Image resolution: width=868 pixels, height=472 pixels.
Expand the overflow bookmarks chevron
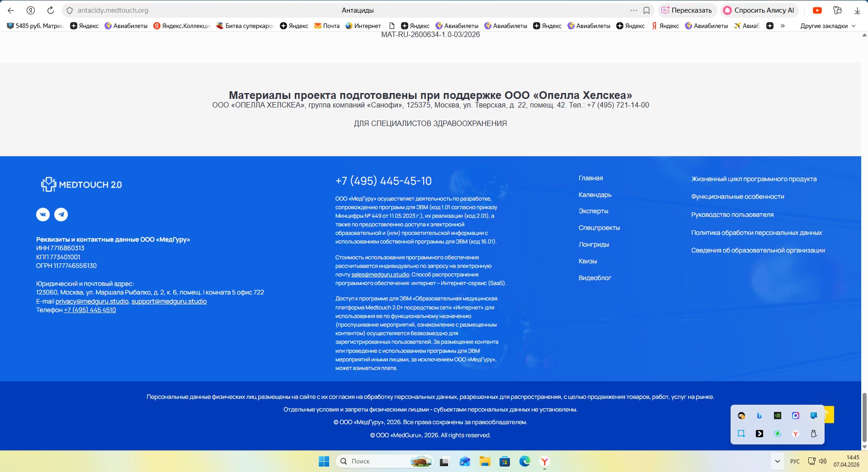click(783, 26)
